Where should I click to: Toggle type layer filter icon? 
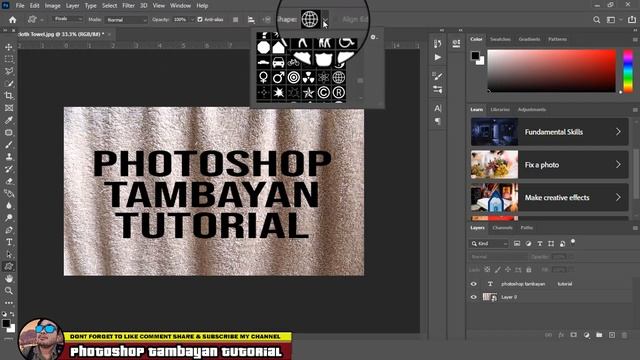point(540,244)
